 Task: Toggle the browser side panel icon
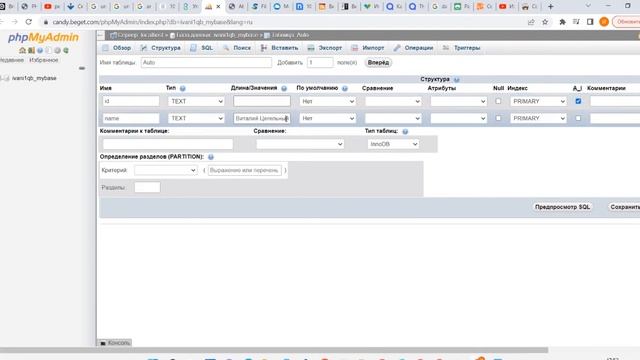click(590, 22)
